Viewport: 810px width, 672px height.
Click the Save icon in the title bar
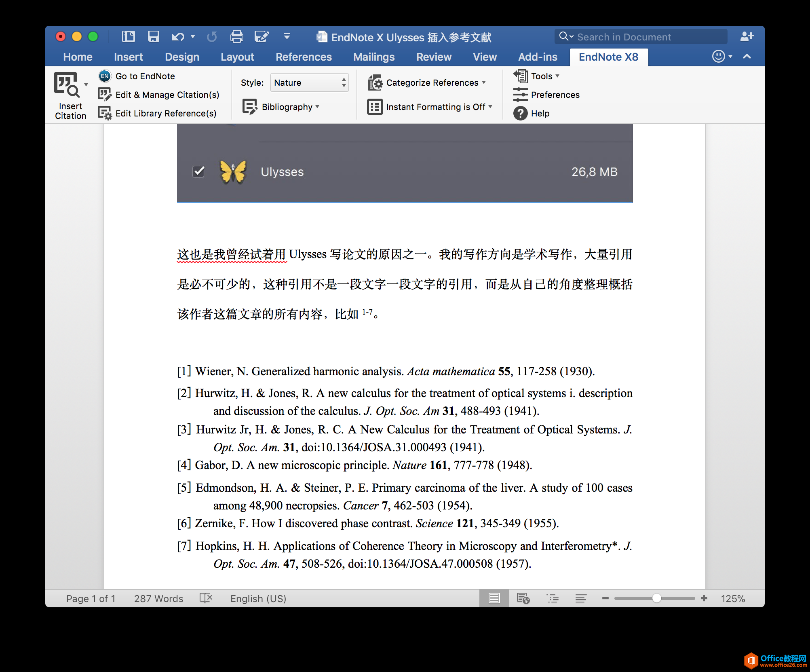(x=153, y=37)
